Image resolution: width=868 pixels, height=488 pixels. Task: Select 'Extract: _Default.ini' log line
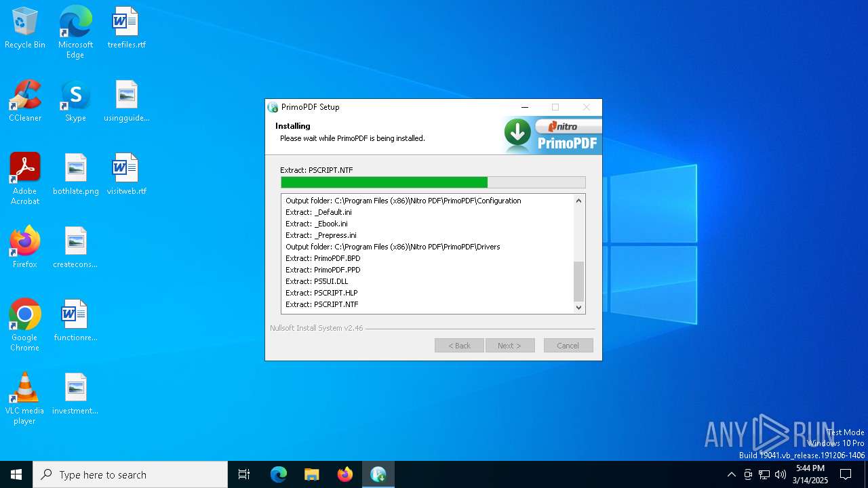pos(319,212)
